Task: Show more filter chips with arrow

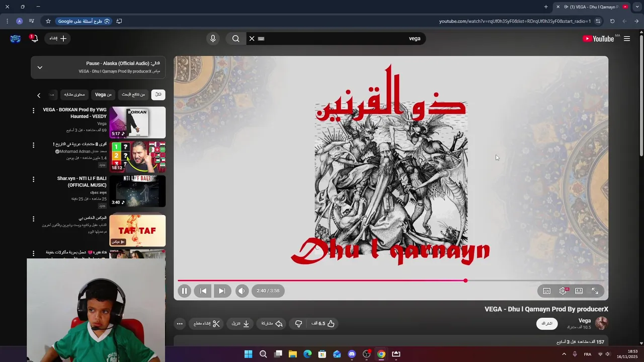Action: (39, 95)
